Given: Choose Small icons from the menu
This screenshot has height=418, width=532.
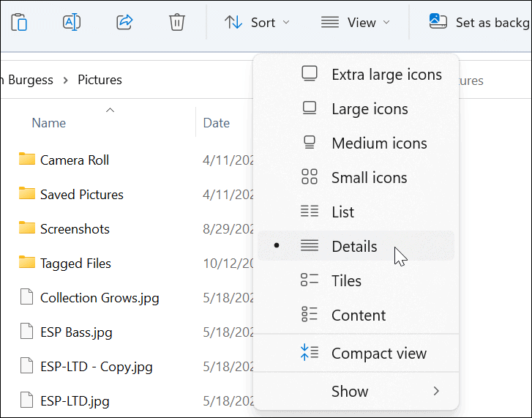Looking at the screenshot, I should (369, 178).
